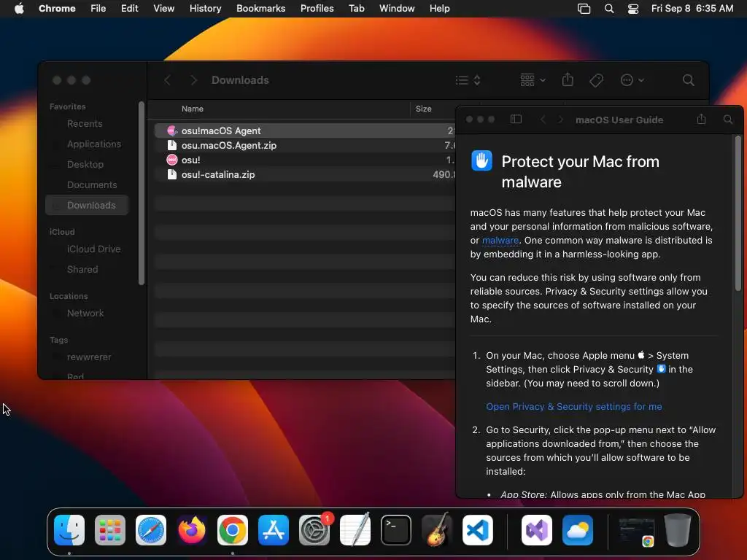The height and width of the screenshot is (560, 747).
Task: Open the Trash in the Dock
Action: (x=678, y=529)
